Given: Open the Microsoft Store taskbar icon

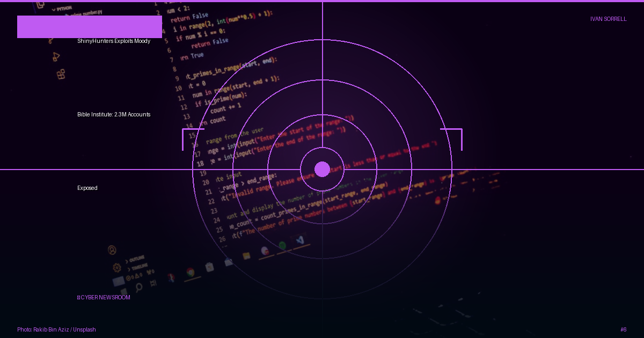Looking at the screenshot, I should pyautogui.click(x=209, y=267).
